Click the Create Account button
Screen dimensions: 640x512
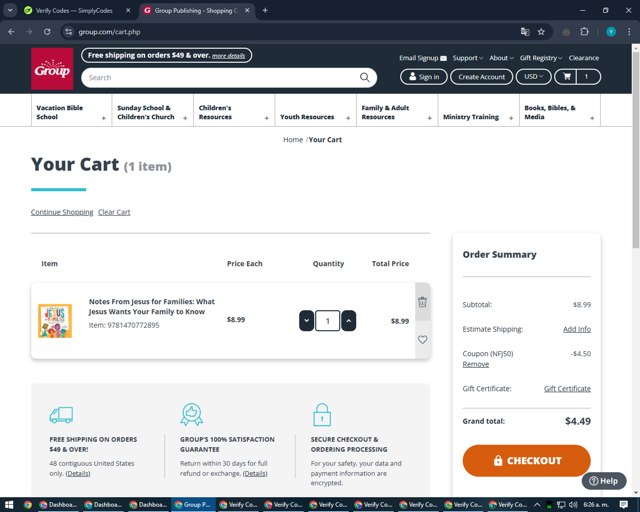(x=481, y=77)
